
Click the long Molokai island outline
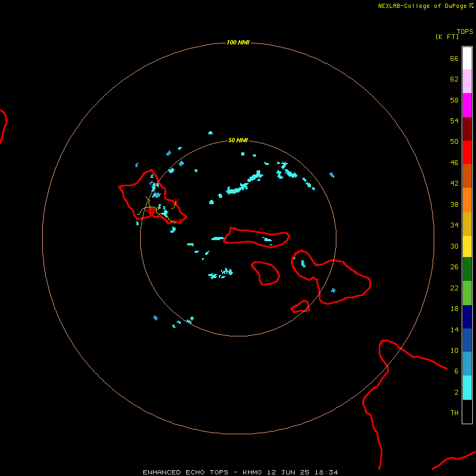tap(257, 237)
